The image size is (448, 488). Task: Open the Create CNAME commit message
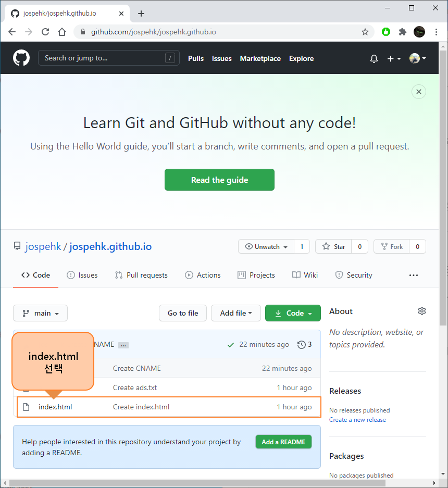tap(136, 368)
